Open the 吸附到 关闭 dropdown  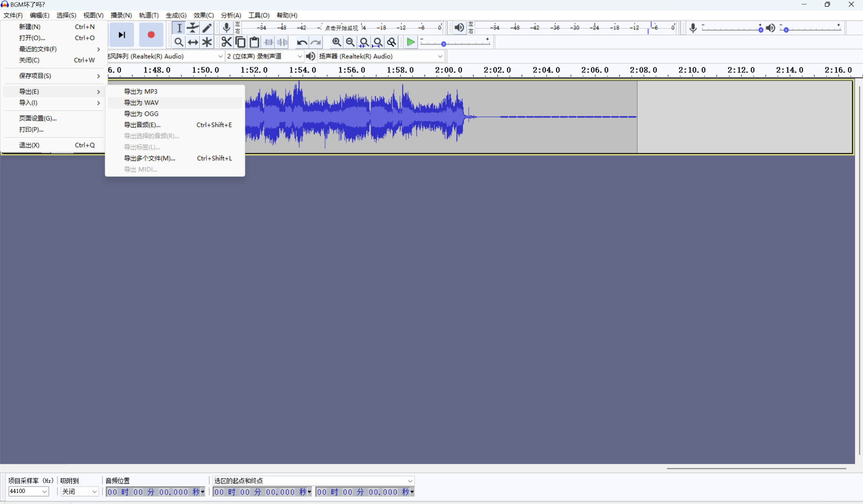click(x=80, y=491)
